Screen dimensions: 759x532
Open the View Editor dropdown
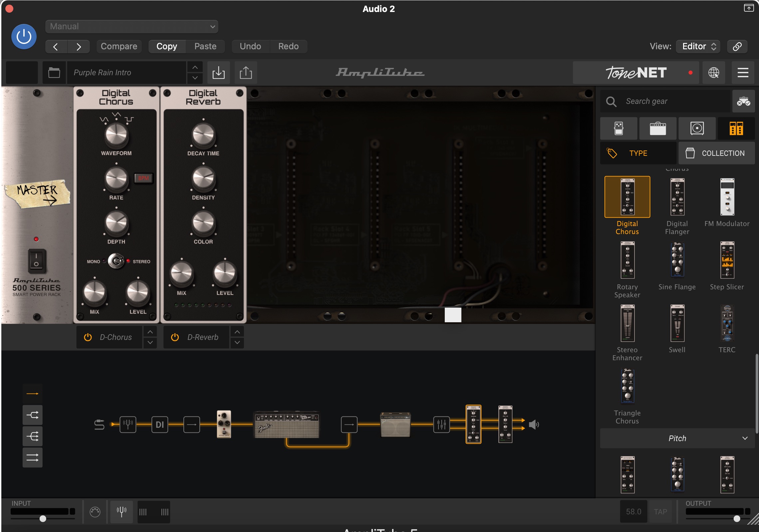pyautogui.click(x=698, y=47)
